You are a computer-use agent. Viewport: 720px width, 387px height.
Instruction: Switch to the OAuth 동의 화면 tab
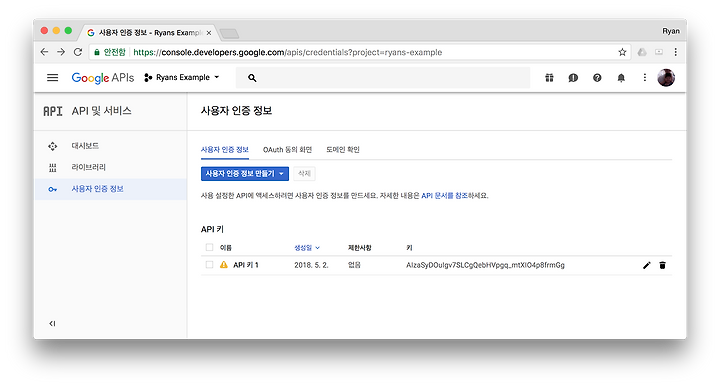pyautogui.click(x=287, y=150)
